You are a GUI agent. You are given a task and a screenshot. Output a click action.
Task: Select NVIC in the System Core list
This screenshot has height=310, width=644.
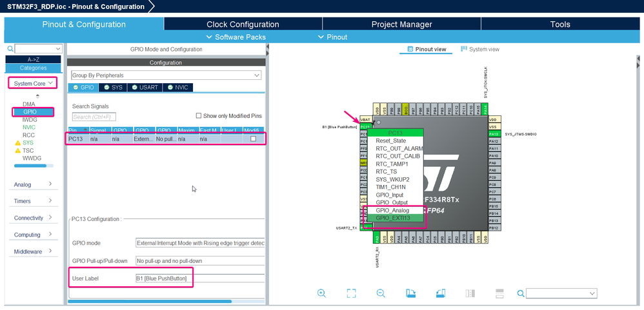[x=29, y=127]
